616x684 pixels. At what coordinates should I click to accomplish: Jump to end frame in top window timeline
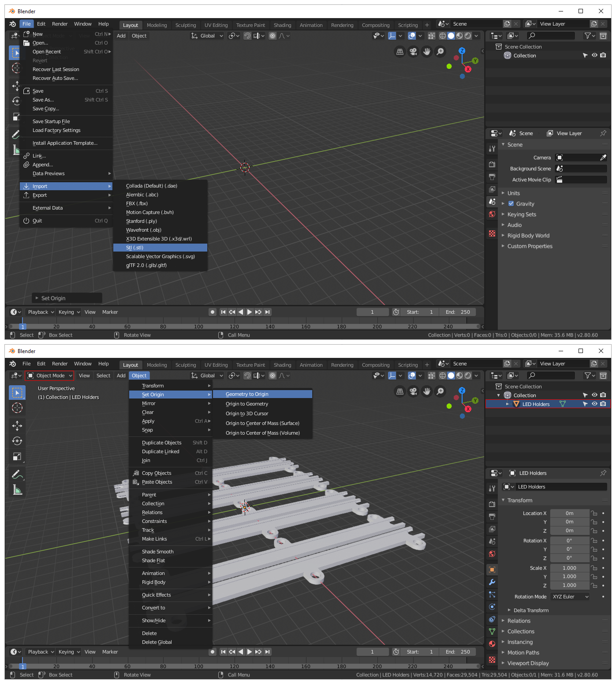[x=267, y=312]
